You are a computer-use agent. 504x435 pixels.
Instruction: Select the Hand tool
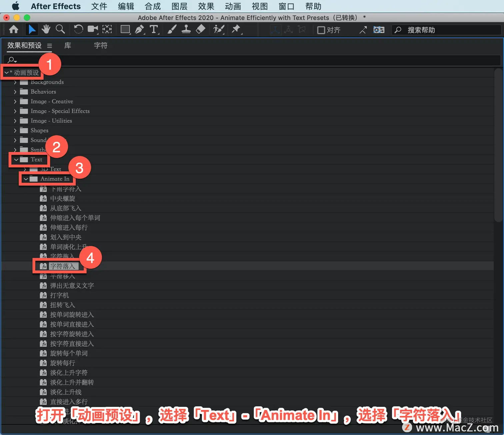point(46,30)
